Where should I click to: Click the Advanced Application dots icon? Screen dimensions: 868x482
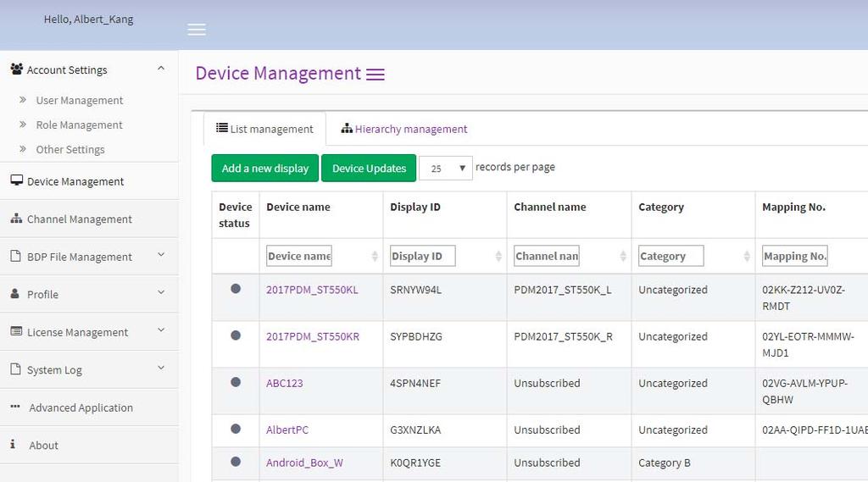(x=15, y=407)
